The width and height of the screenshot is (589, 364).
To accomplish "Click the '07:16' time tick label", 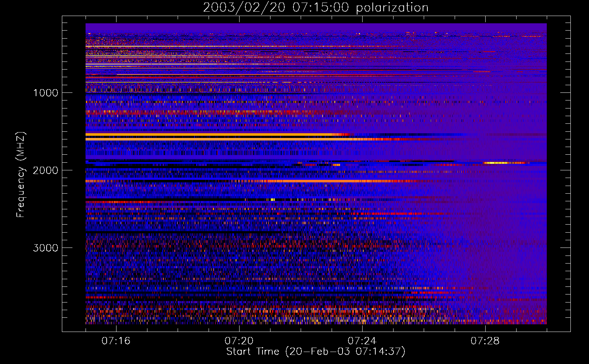I will click(x=116, y=341).
